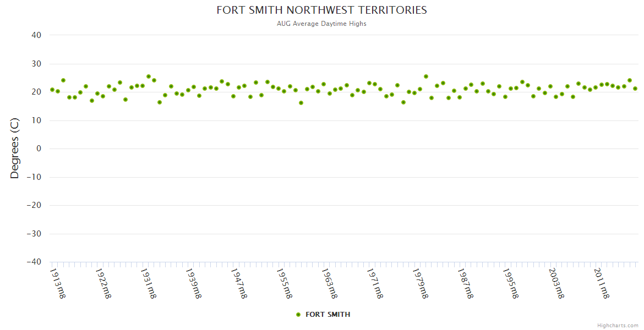
Task: Click the chart title FORT SMITH NORTHWEST TERRITORIES
Action: (321, 10)
